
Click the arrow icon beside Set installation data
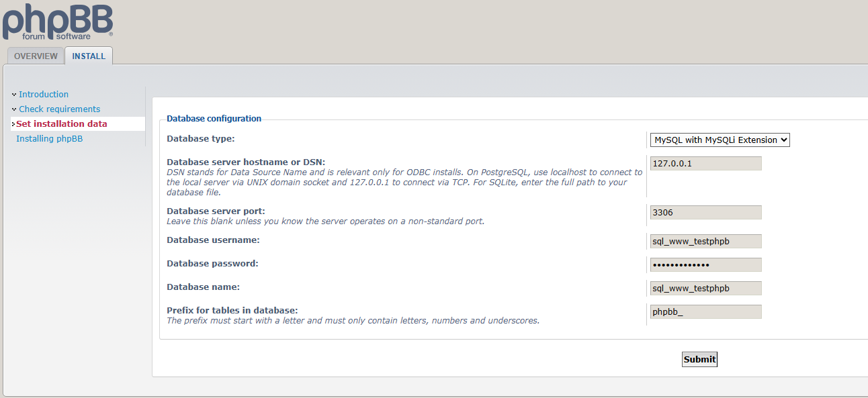click(13, 124)
